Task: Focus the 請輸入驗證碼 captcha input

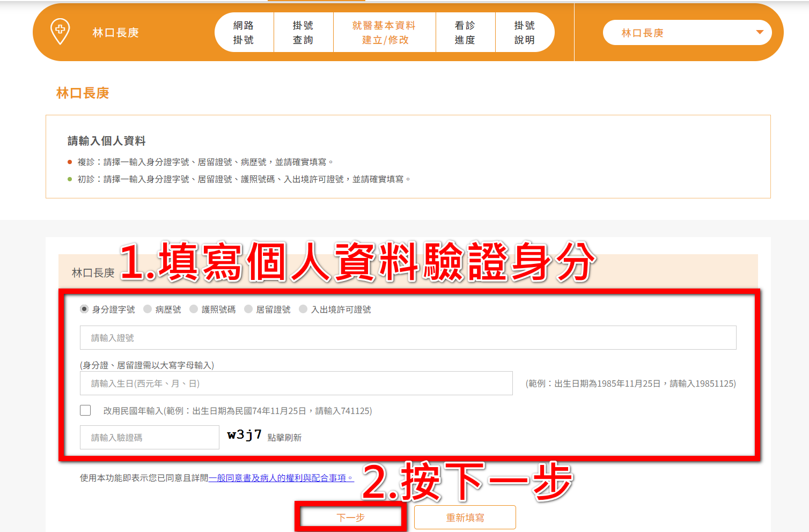Action: 150,438
